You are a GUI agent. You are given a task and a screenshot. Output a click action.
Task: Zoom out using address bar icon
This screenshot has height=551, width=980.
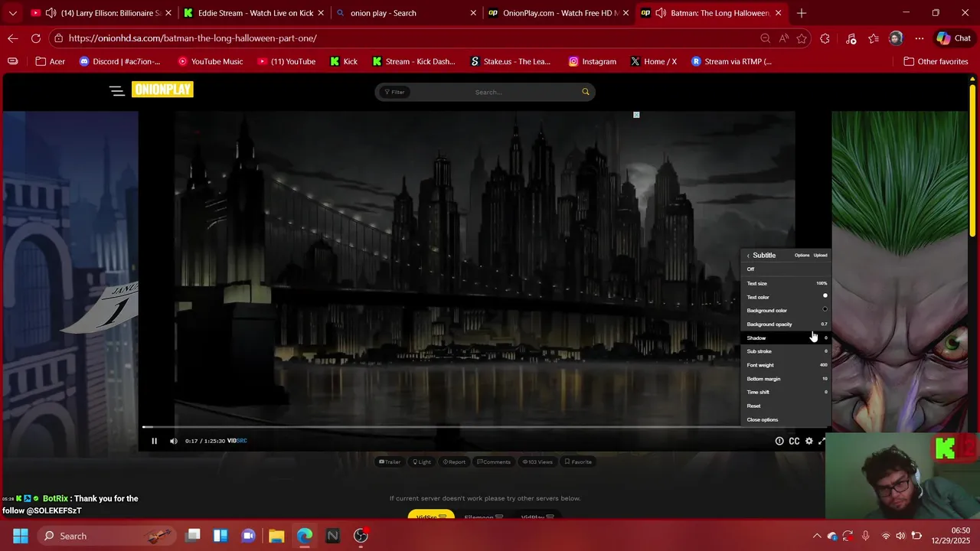766,38
